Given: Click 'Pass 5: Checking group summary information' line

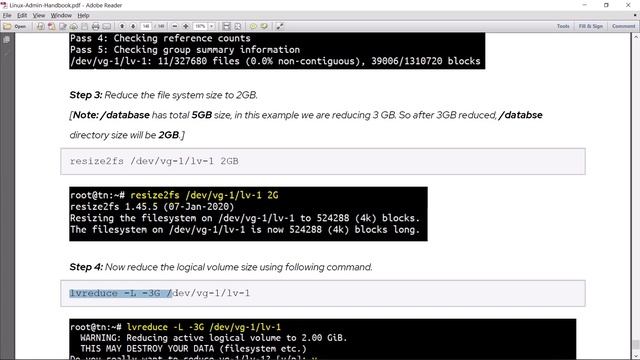Looking at the screenshot, I should click(x=185, y=50).
